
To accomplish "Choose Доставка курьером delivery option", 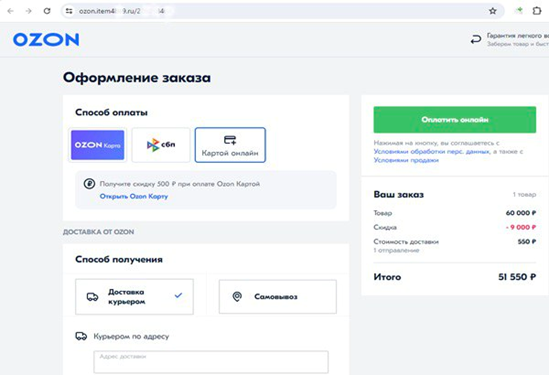I will pyautogui.click(x=134, y=297).
